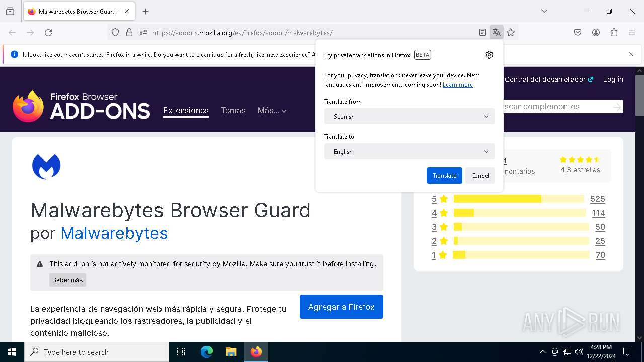
Task: Click Agregar a Firefox button
Action: [x=342, y=307]
